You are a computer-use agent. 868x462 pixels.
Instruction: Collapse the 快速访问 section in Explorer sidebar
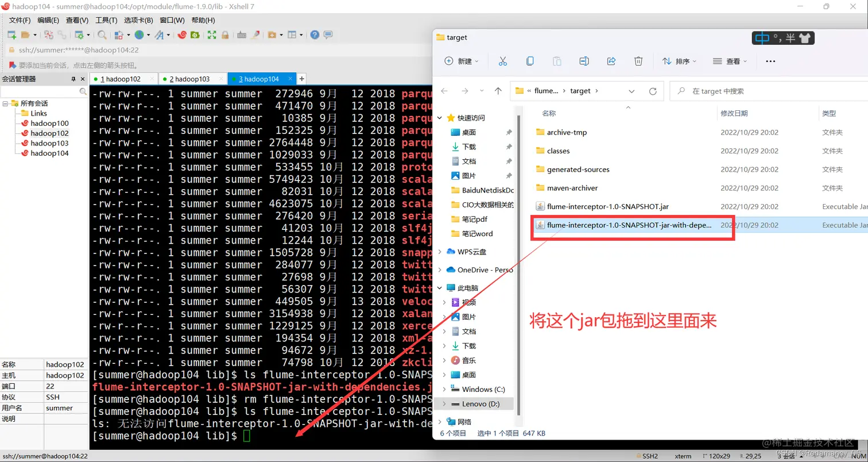coord(440,118)
